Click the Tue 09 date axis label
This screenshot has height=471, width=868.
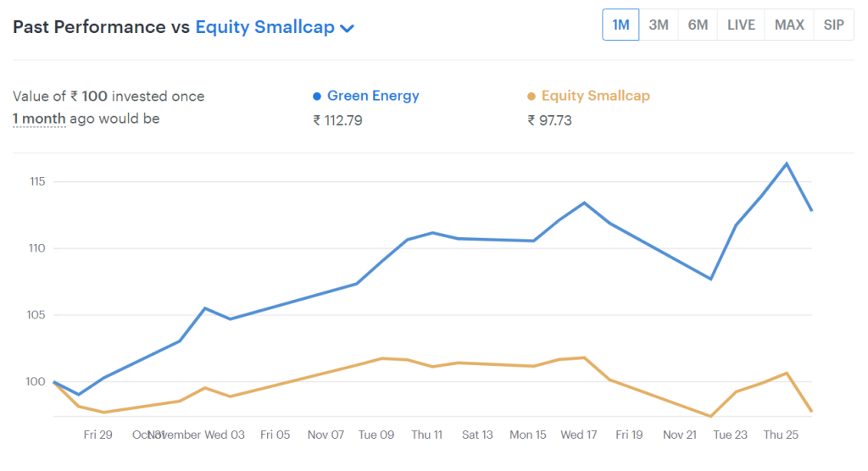point(376,435)
